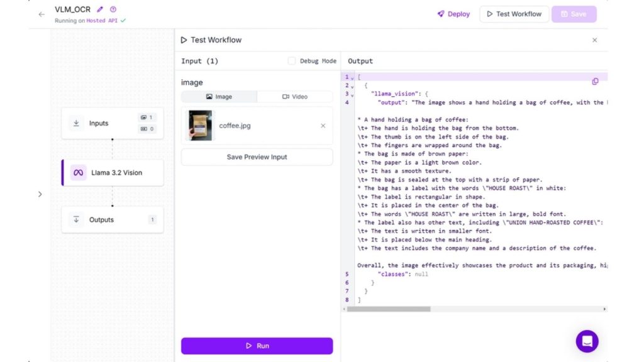Open the help icon beside workflow name
644x362 pixels.
click(113, 10)
